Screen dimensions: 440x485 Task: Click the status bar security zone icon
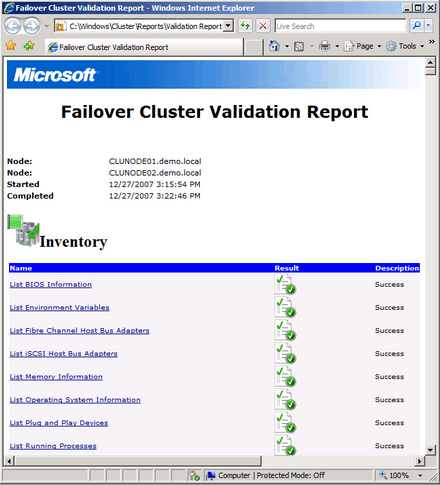coord(194,475)
